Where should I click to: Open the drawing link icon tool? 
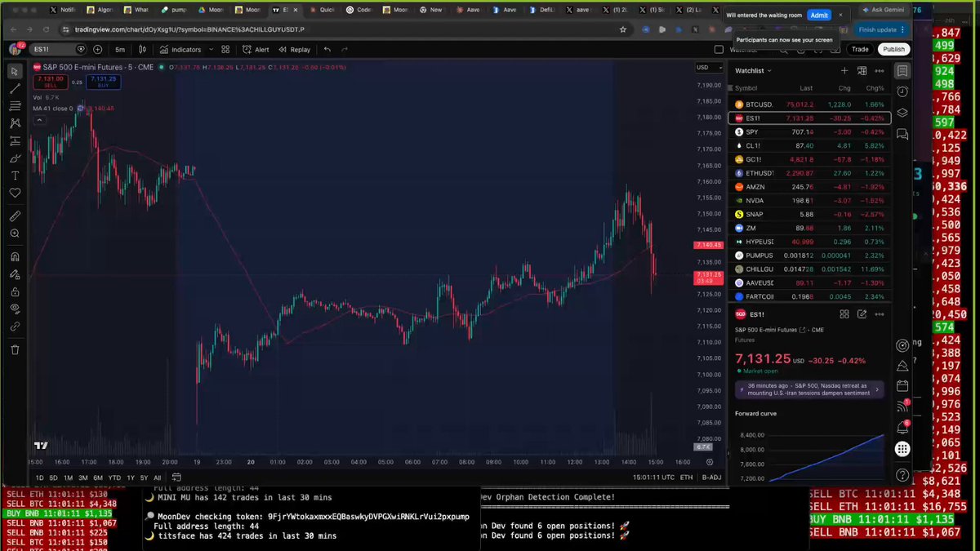(15, 327)
